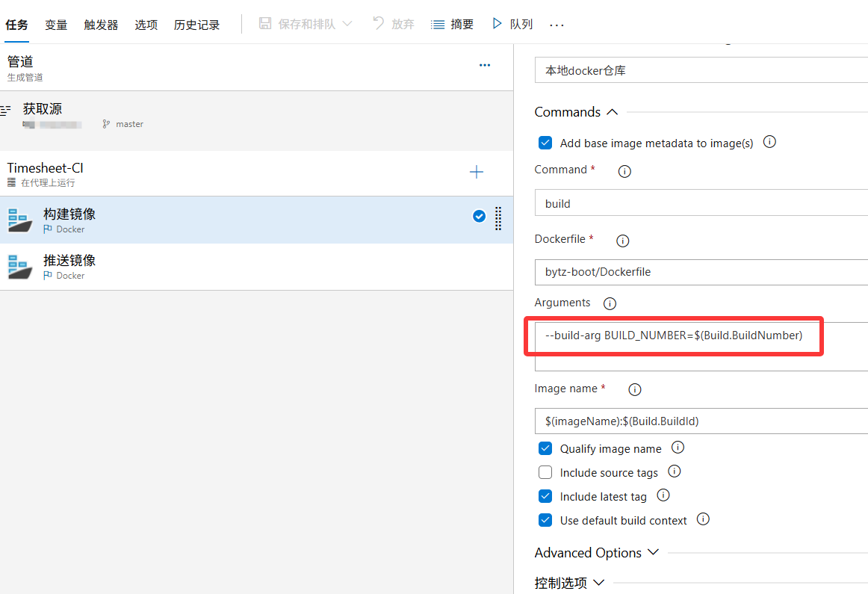Show info for Arguments field

[x=610, y=303]
